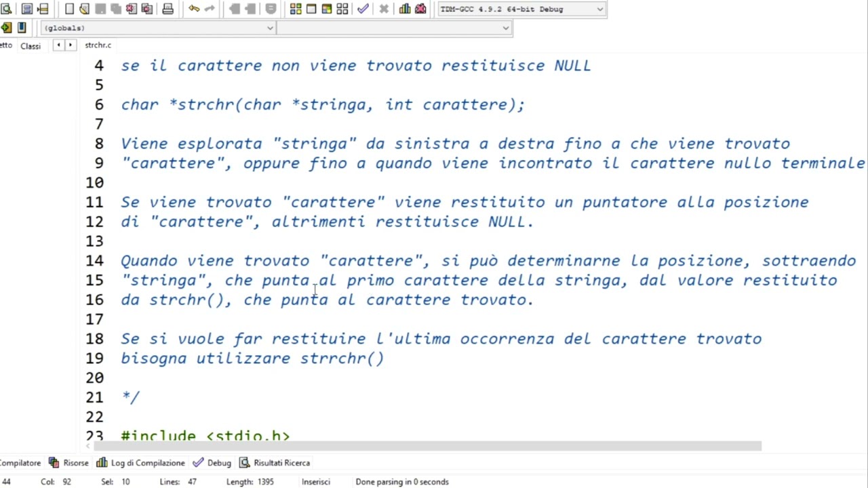Viewport: 868px width, 488px height.
Task: Open the TDM-GCC compiler set dropdown
Action: (x=521, y=9)
